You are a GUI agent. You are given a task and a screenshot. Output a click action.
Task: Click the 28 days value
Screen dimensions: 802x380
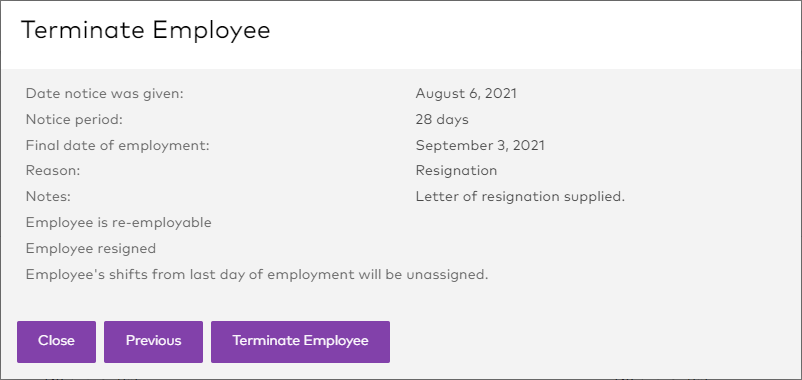pos(442,120)
